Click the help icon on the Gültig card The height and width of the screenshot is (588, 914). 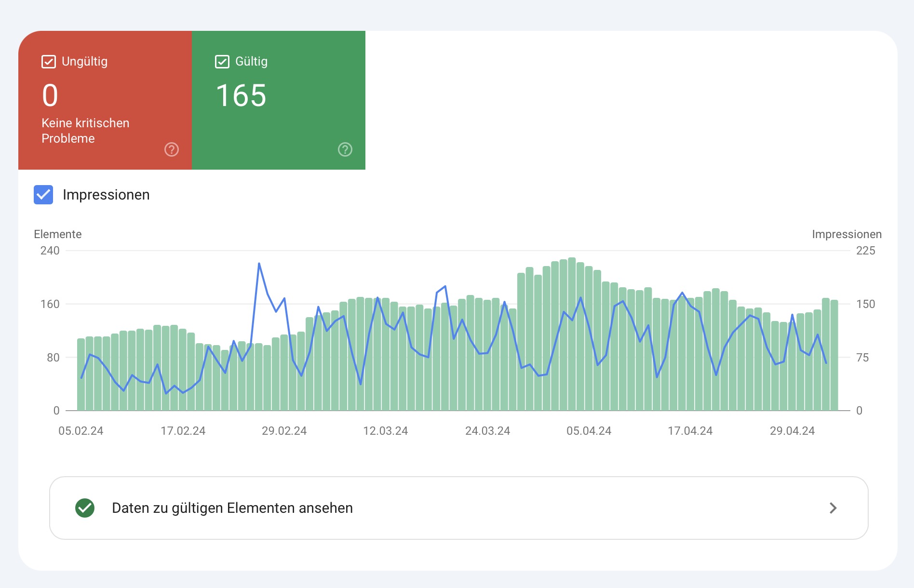coord(344,150)
